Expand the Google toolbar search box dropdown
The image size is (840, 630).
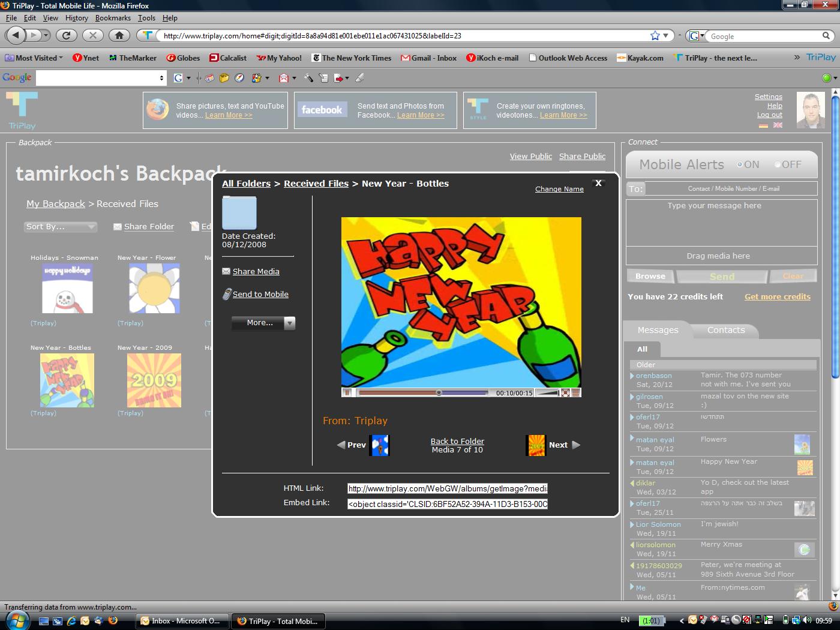pos(161,78)
